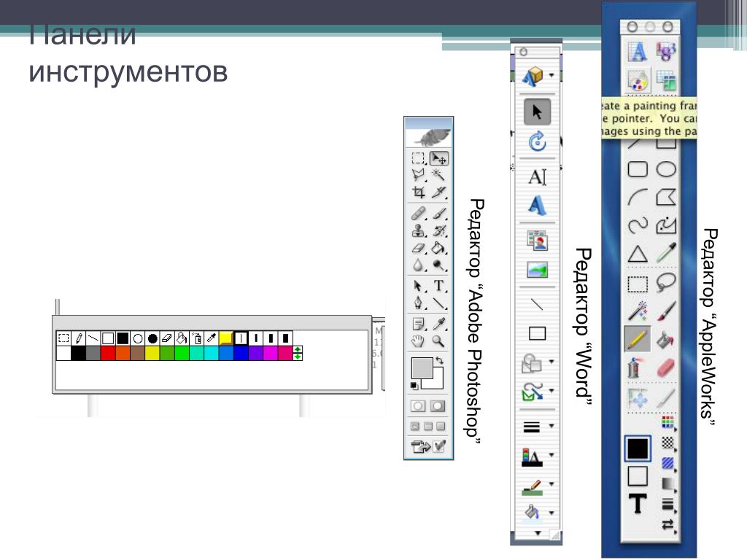Pick the Hand tool in Photoshop toolbar
747x560 pixels.
tap(418, 341)
